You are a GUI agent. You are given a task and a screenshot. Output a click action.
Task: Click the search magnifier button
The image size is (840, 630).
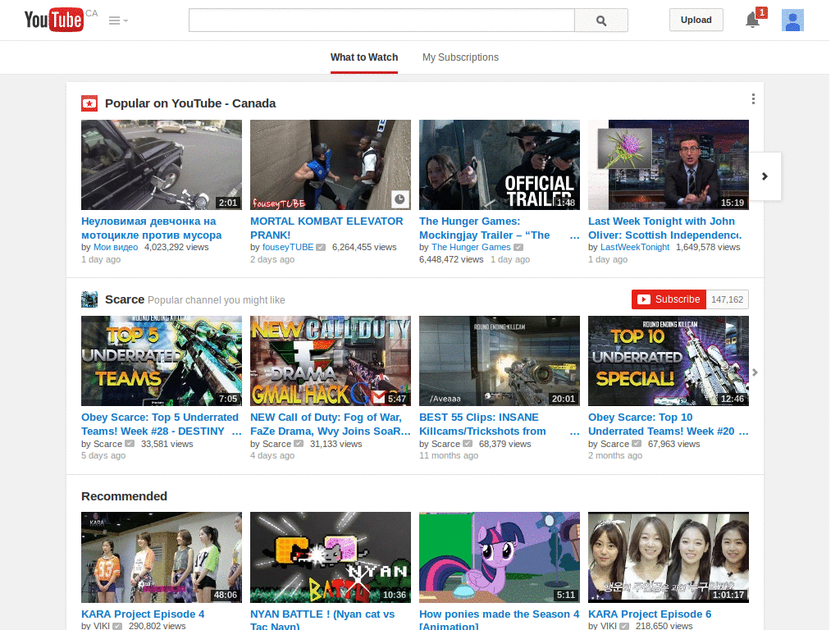point(601,21)
